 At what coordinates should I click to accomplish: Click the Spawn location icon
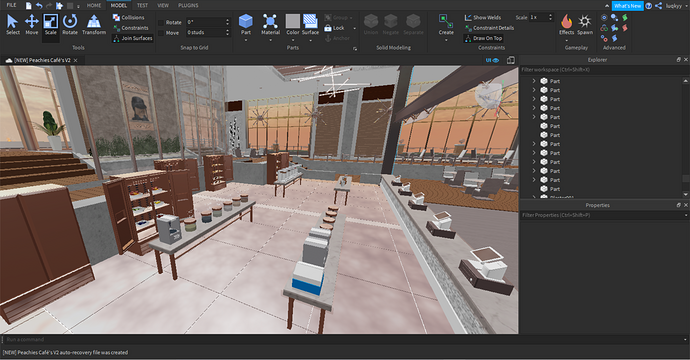[585, 22]
